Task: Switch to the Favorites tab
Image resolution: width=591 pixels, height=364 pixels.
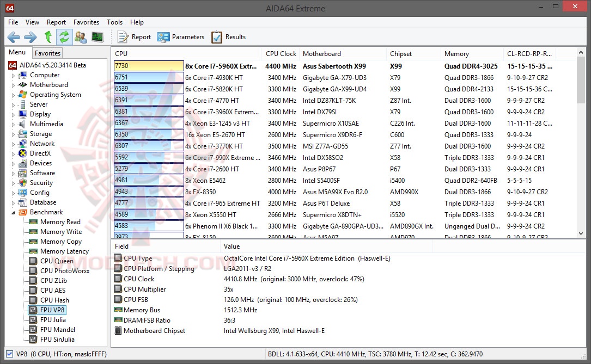Action: [47, 53]
